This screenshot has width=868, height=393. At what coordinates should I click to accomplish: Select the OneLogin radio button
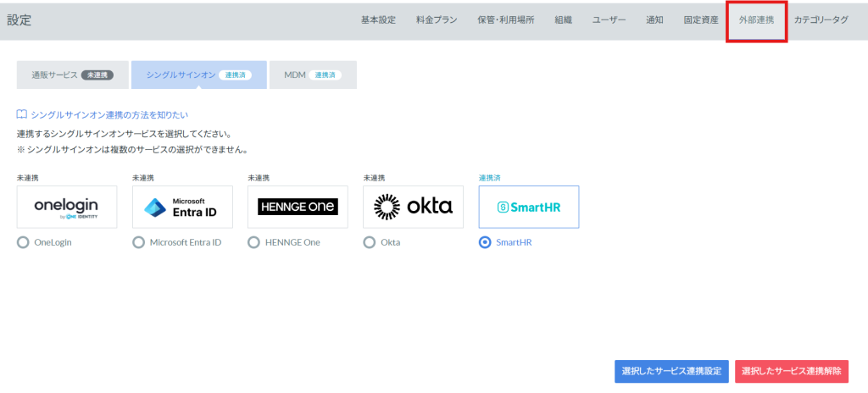pos(23,242)
